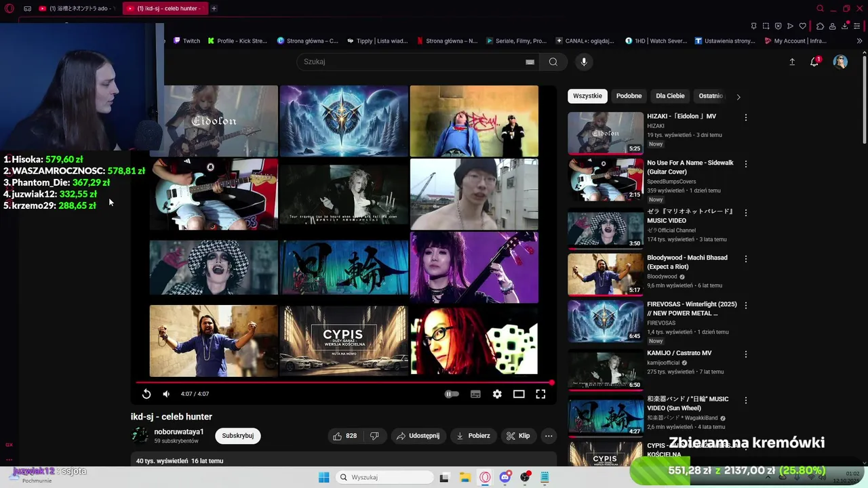Toggle fullscreen mode

(540, 394)
